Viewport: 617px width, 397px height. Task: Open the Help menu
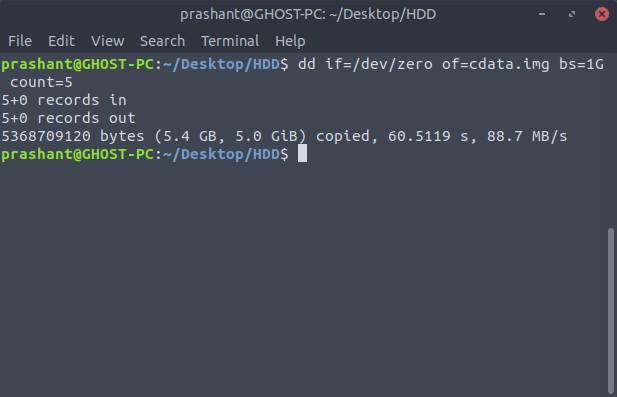point(290,41)
